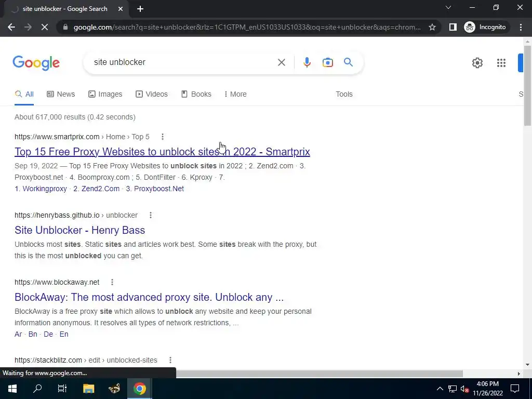
Task: Click the Chrome taskbar icon
Action: (139, 389)
